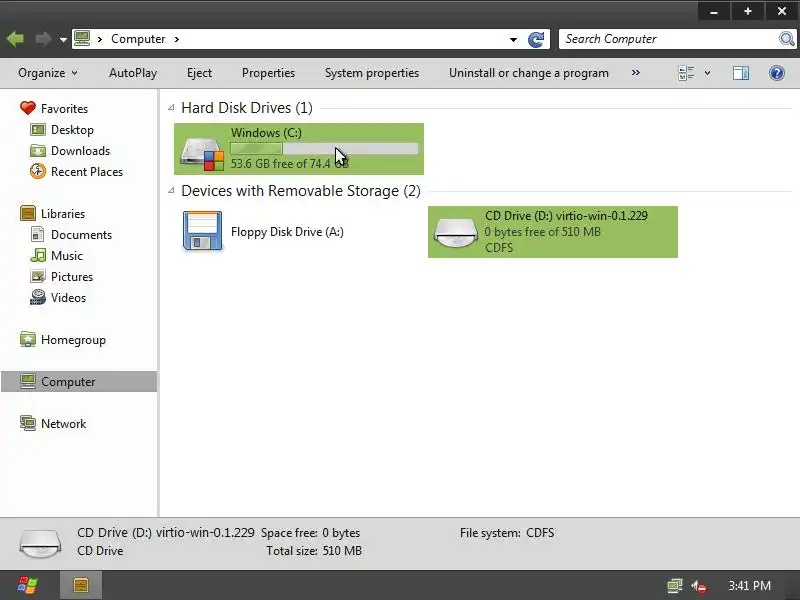This screenshot has height=600, width=800.
Task: Click Uninstall or change a program
Action: tap(529, 73)
